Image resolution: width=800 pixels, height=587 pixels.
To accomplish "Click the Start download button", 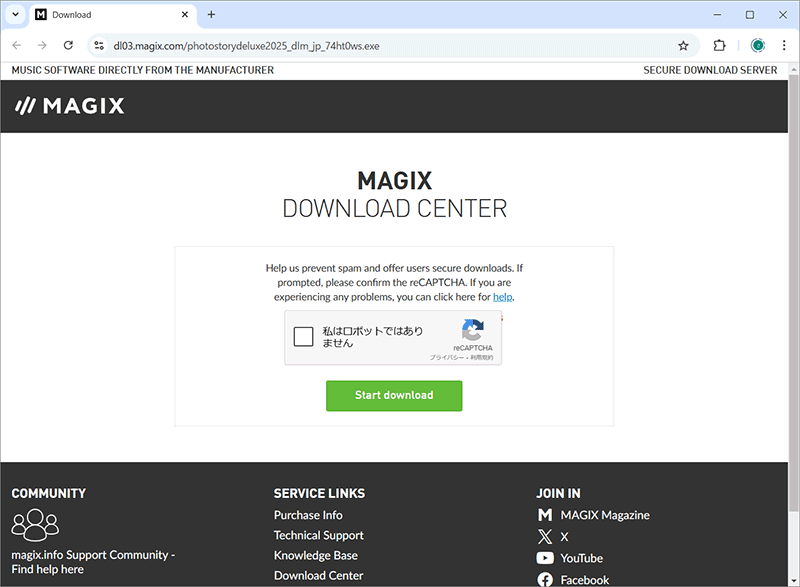I will (x=394, y=395).
